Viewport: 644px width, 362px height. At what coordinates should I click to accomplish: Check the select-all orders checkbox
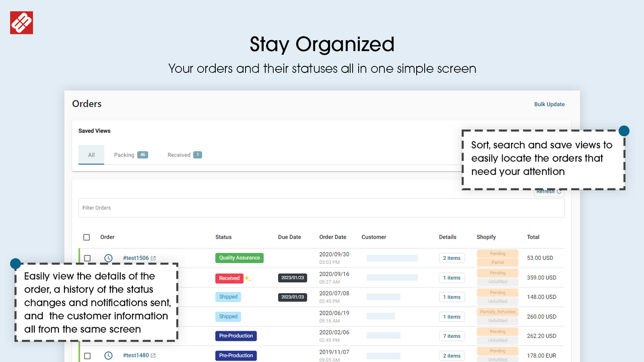pos(87,237)
